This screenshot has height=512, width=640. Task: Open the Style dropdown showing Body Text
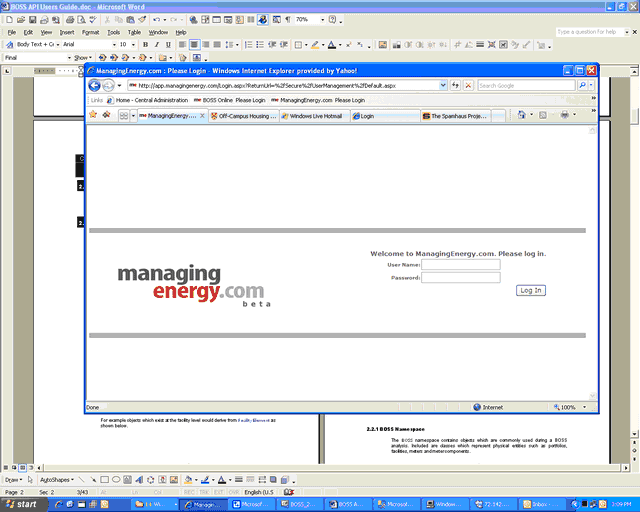(58, 45)
